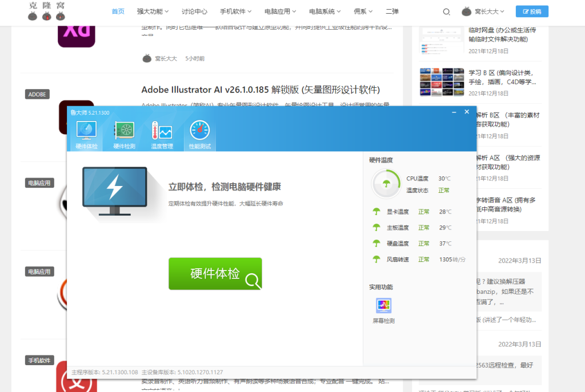The height and width of the screenshot is (392, 585).
Task: Click the umbrella icon beside 风扇转速
Action: (376, 260)
